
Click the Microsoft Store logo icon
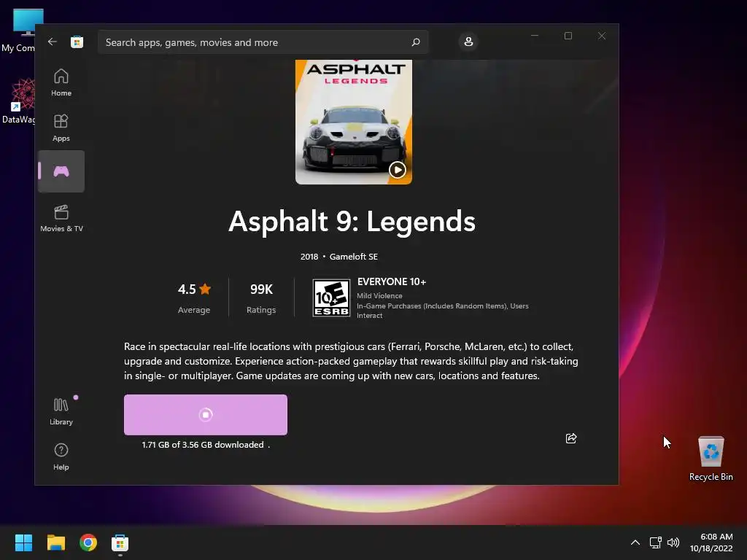[x=77, y=42]
